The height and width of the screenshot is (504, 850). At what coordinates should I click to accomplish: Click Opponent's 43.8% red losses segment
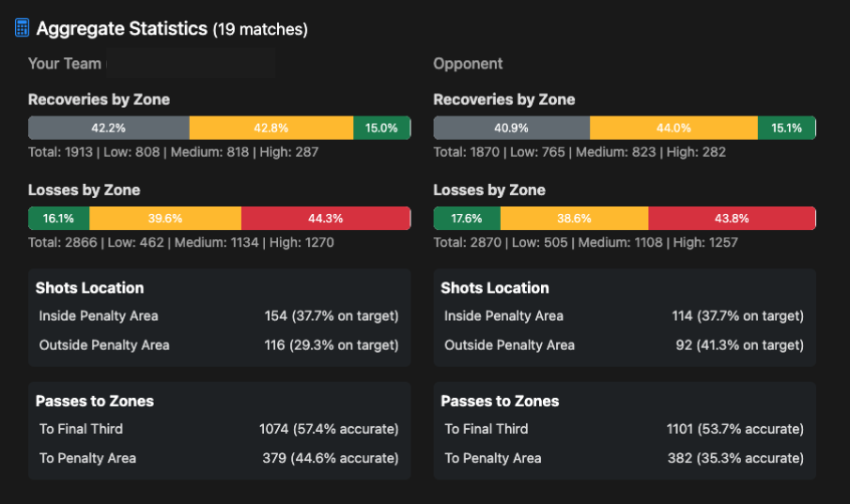point(732,219)
